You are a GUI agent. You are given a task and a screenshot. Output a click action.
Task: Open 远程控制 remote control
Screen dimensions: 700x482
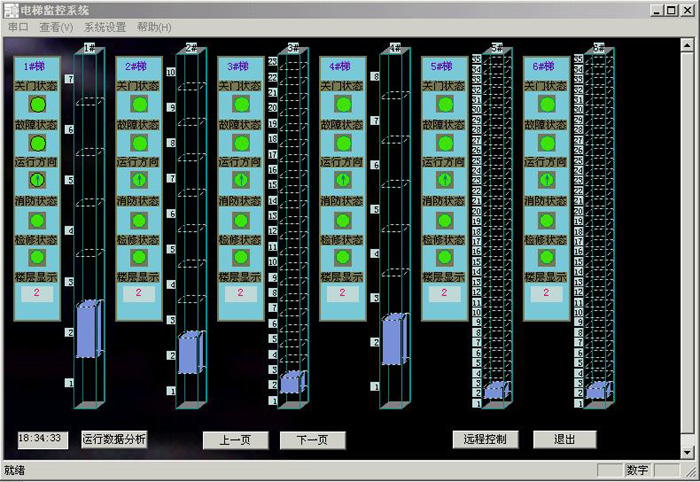pyautogui.click(x=486, y=439)
